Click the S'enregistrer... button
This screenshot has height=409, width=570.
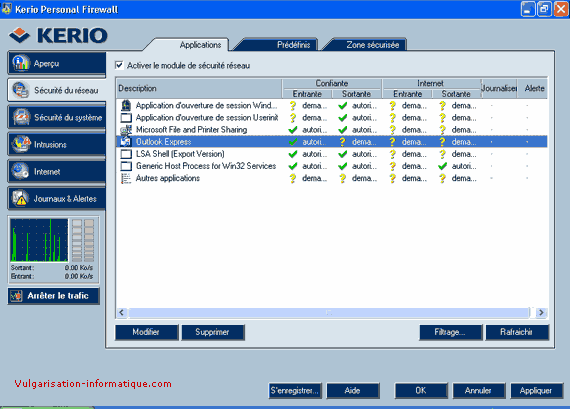click(x=295, y=390)
